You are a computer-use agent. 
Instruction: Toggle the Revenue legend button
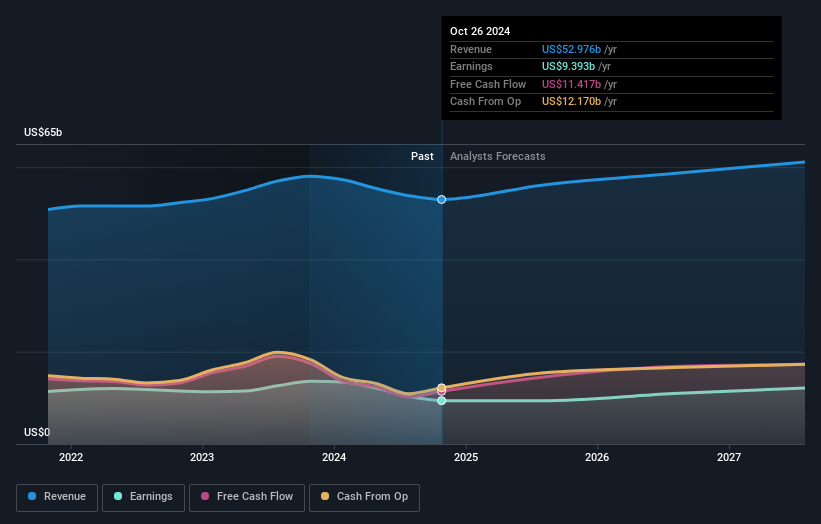[x=57, y=497]
